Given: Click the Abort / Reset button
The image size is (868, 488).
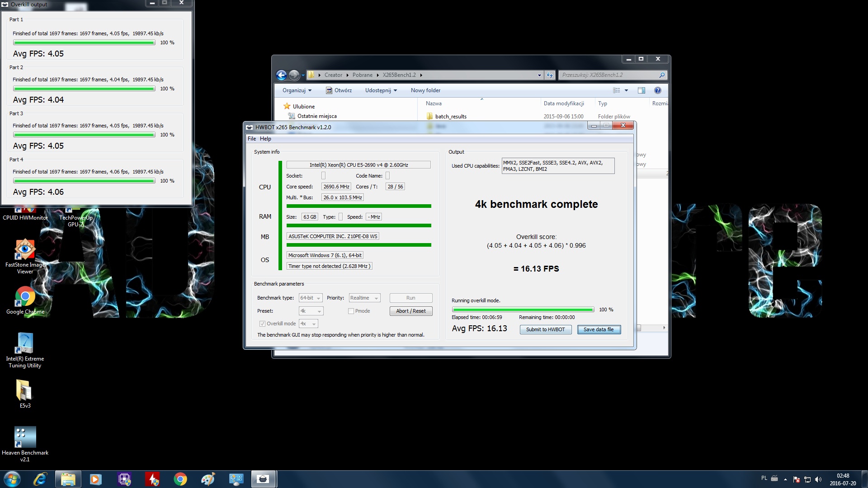Looking at the screenshot, I should click(411, 311).
